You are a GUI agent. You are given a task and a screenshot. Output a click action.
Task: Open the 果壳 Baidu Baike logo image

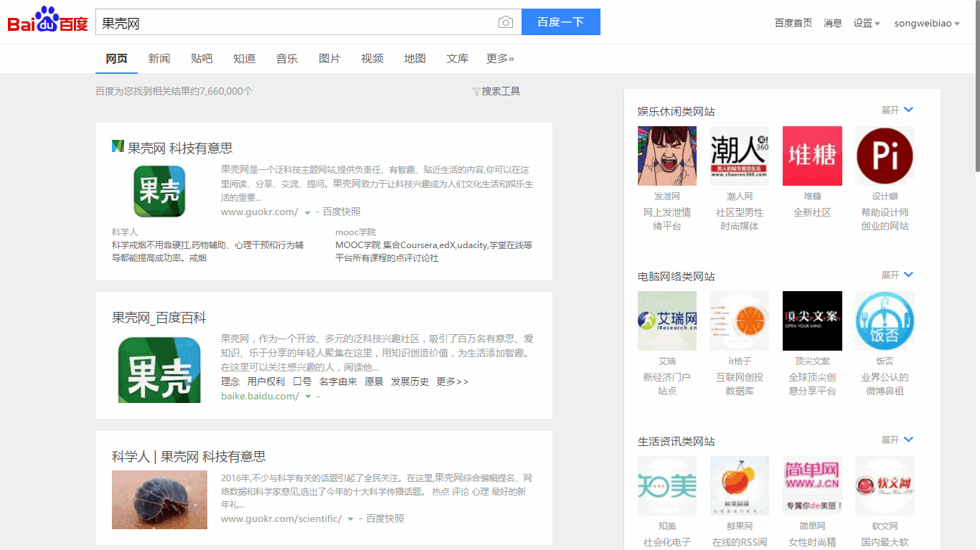(159, 370)
